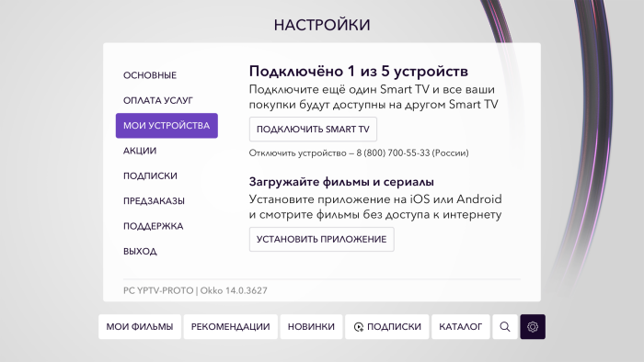This screenshot has height=362, width=644.
Task: Select МОИ УСТРОЙСТВА menu item
Action: click(167, 126)
